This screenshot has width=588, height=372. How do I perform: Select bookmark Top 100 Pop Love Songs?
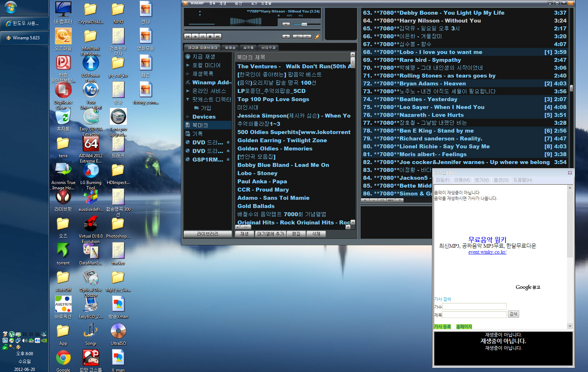[x=273, y=99]
